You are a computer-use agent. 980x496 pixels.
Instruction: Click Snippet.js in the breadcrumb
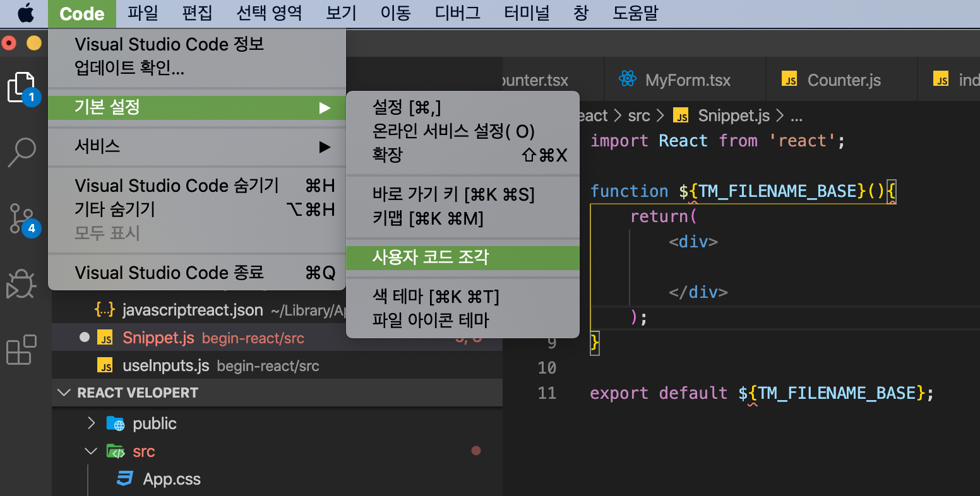pos(734,116)
